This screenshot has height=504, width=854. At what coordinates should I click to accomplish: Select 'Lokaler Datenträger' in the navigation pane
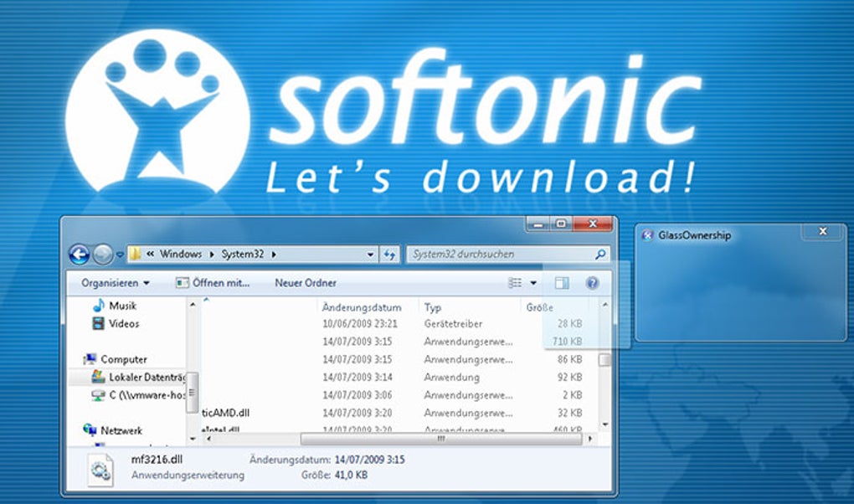(x=138, y=377)
